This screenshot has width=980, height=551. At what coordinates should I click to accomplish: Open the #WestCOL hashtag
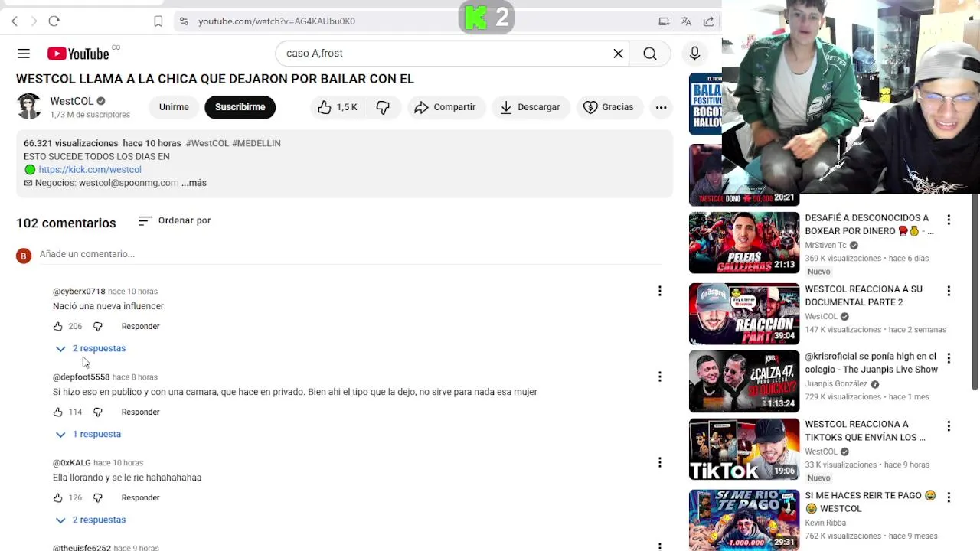tap(207, 143)
